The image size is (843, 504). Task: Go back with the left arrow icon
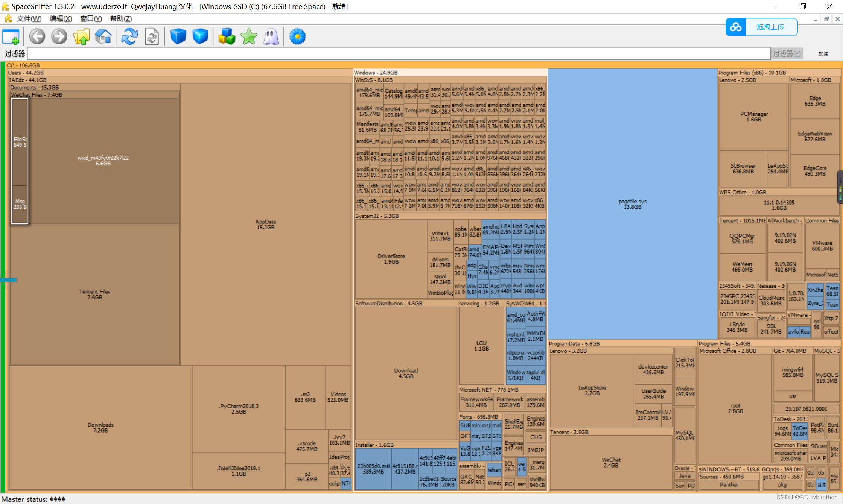37,37
